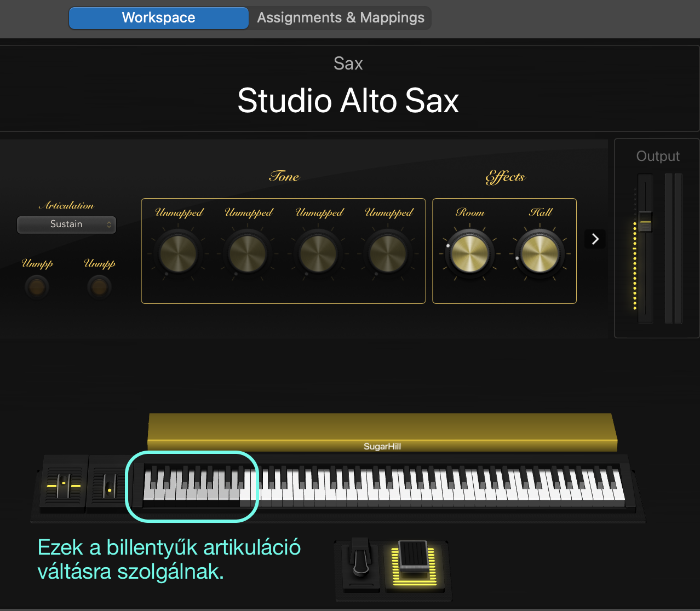Click the Hall effects knob
The width and height of the screenshot is (700, 611).
pos(540,254)
